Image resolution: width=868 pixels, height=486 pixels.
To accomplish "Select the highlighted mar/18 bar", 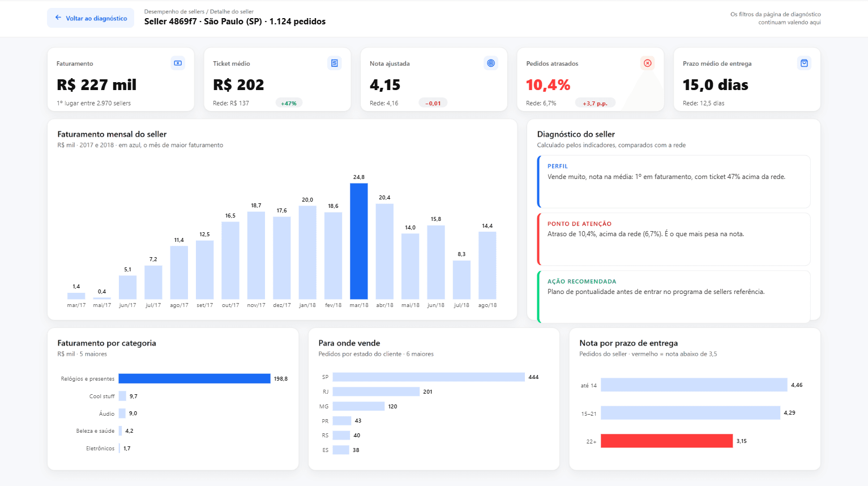I will pos(359,241).
